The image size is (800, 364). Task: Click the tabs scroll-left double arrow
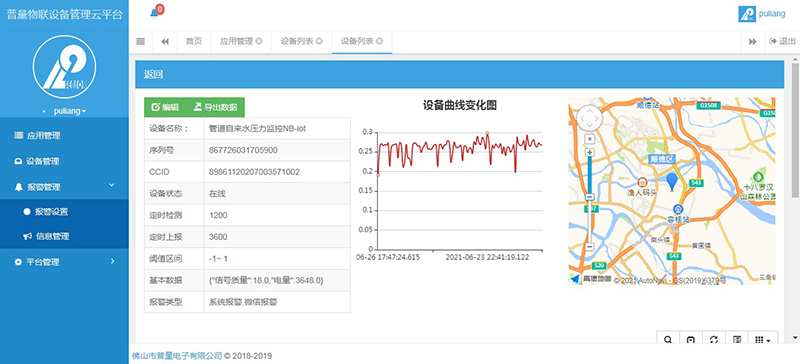coord(165,41)
